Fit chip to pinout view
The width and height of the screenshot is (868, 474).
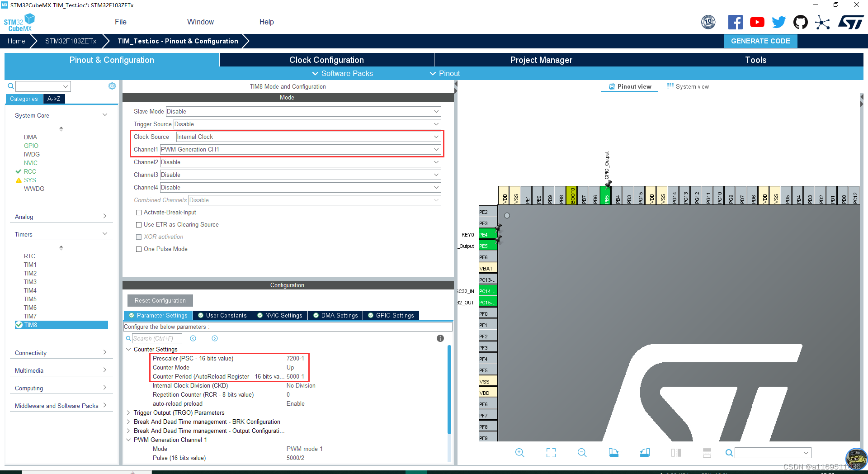(x=551, y=453)
